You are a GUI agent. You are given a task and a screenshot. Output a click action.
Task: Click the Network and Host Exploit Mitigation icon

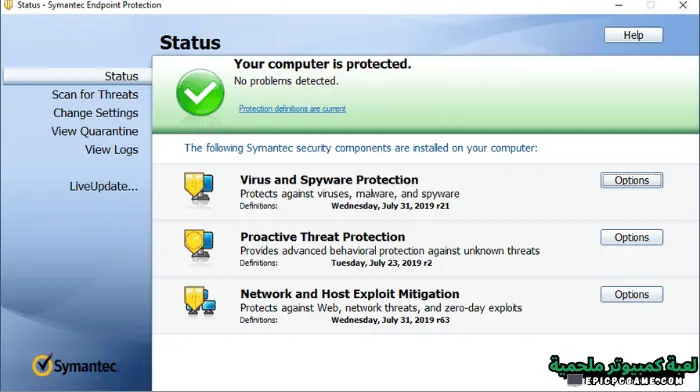pyautogui.click(x=200, y=301)
